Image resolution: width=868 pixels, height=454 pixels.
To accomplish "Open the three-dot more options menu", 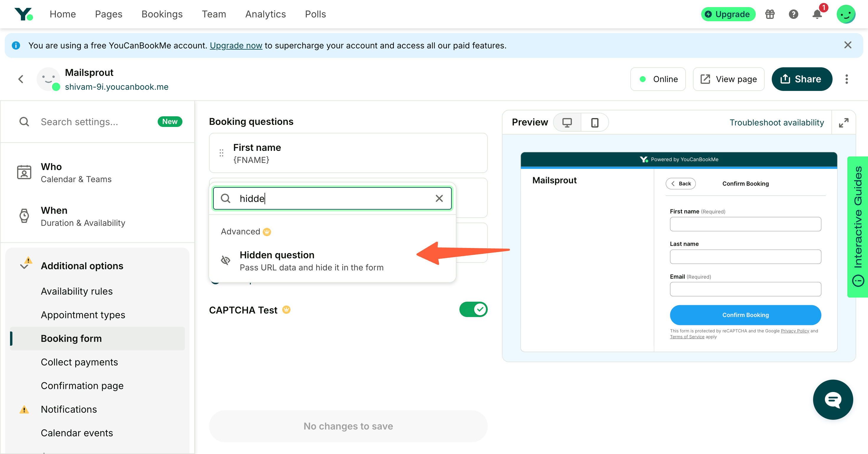I will click(x=846, y=79).
